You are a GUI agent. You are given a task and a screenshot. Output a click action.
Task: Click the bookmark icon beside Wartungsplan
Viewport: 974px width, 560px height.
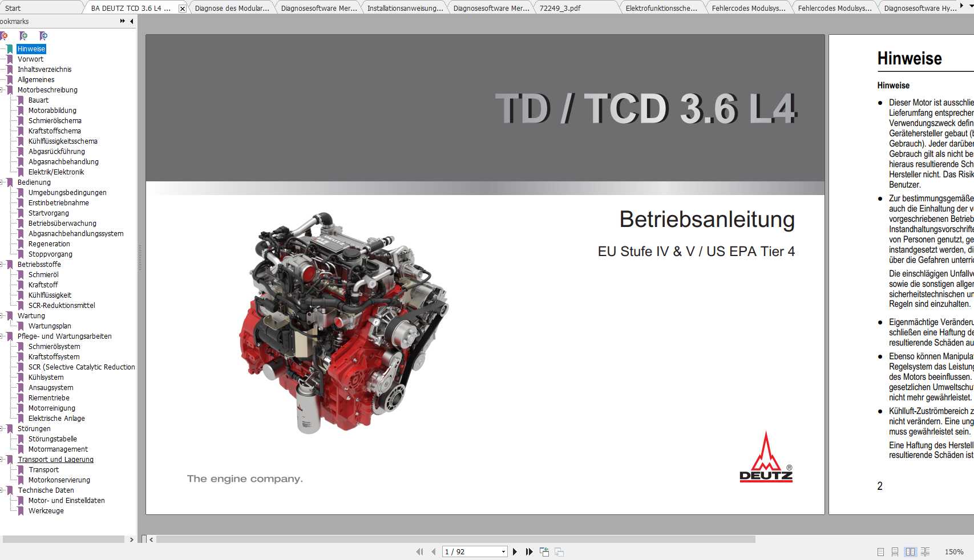pyautogui.click(x=21, y=326)
